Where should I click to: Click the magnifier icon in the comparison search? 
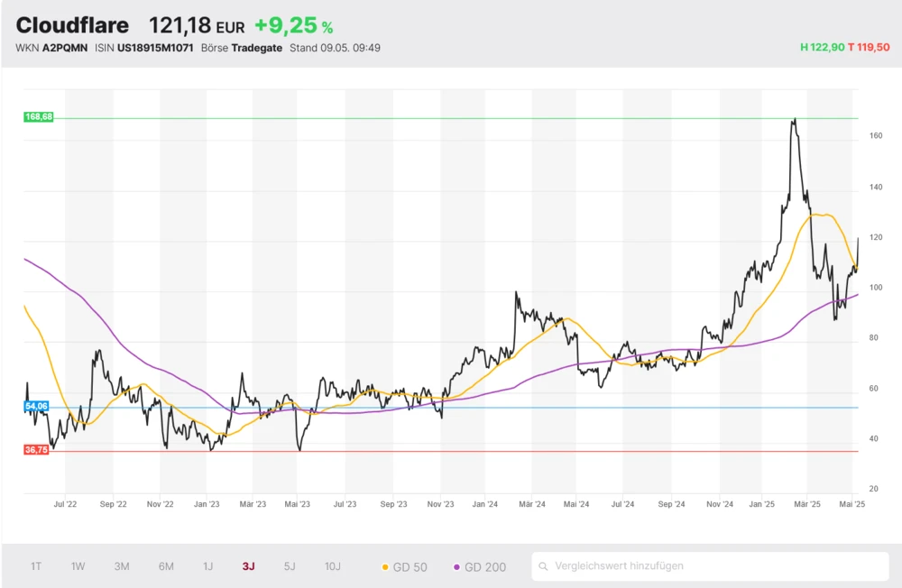coord(543,566)
